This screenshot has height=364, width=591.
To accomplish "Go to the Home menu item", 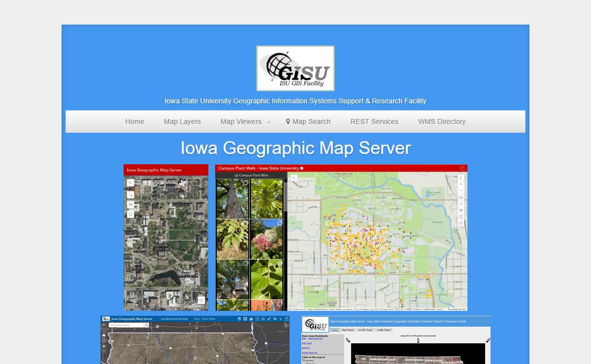I will click(x=134, y=121).
